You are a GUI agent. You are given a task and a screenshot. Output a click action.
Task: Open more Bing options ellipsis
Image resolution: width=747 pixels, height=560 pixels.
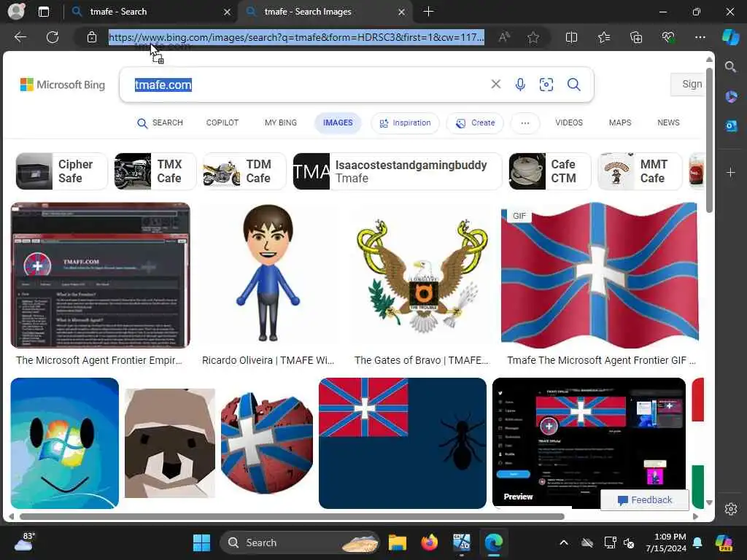click(x=525, y=122)
